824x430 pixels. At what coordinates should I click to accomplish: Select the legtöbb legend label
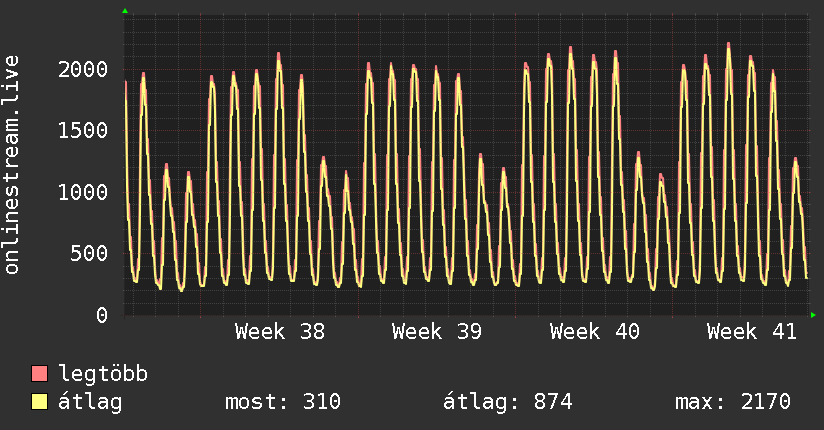point(103,373)
